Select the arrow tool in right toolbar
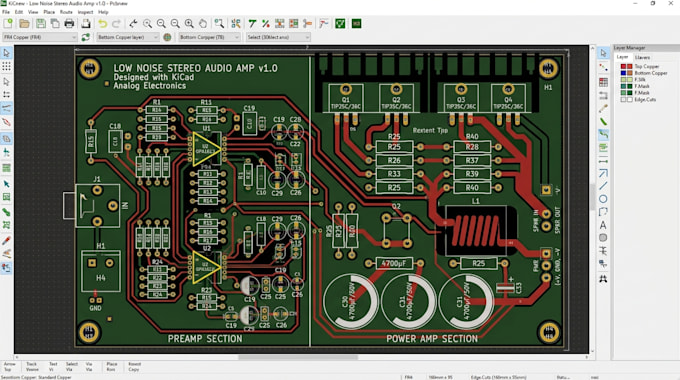The height and width of the screenshot is (380, 680). (x=603, y=53)
